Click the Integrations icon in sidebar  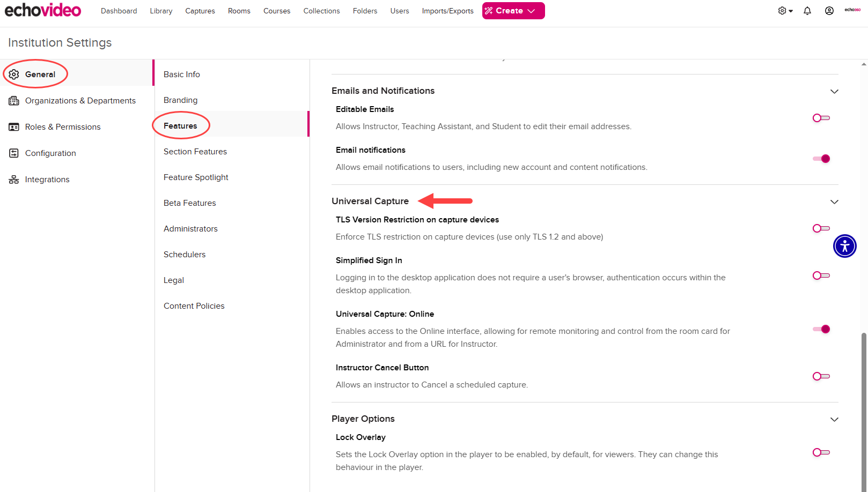14,180
